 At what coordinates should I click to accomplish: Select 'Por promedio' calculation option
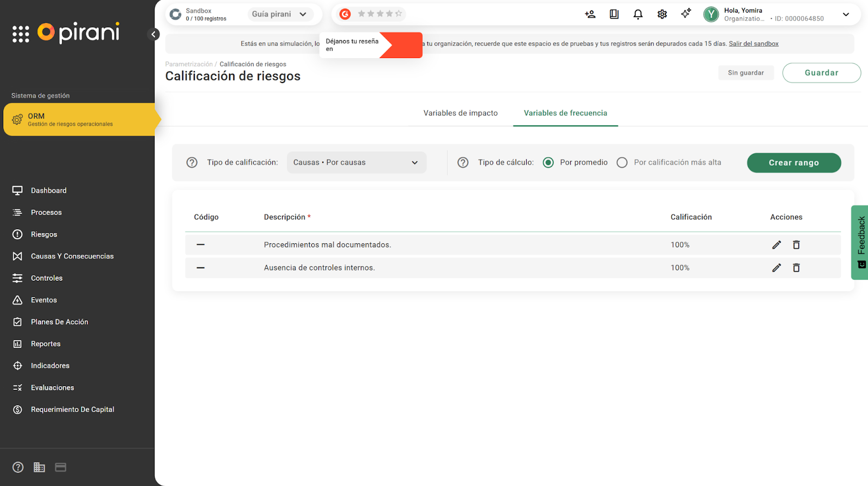(548, 162)
